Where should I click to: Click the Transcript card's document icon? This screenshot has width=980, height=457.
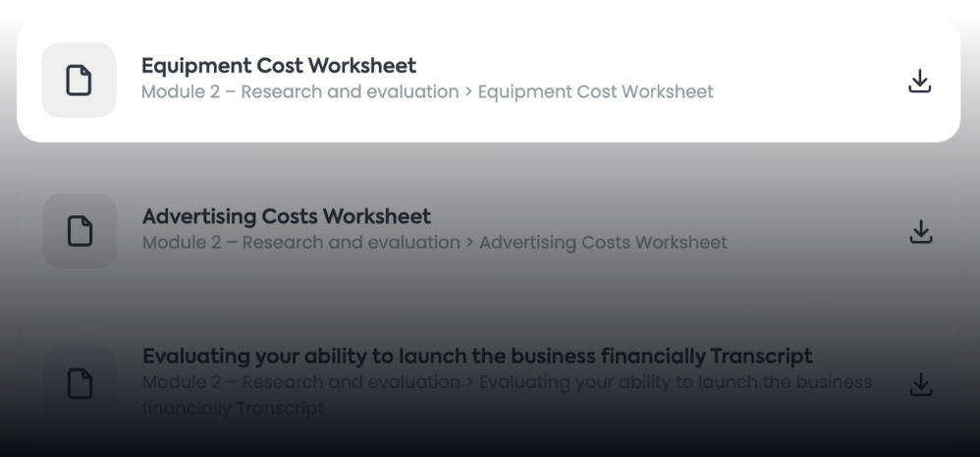(80, 383)
